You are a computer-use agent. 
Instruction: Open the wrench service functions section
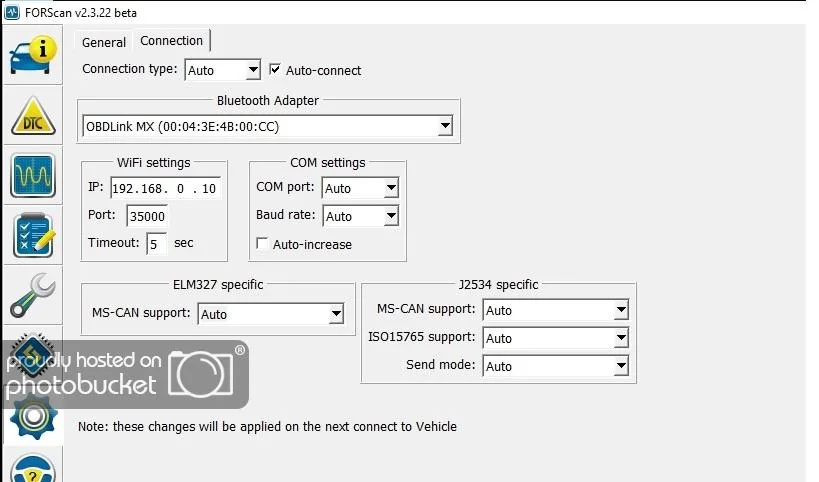click(x=33, y=295)
